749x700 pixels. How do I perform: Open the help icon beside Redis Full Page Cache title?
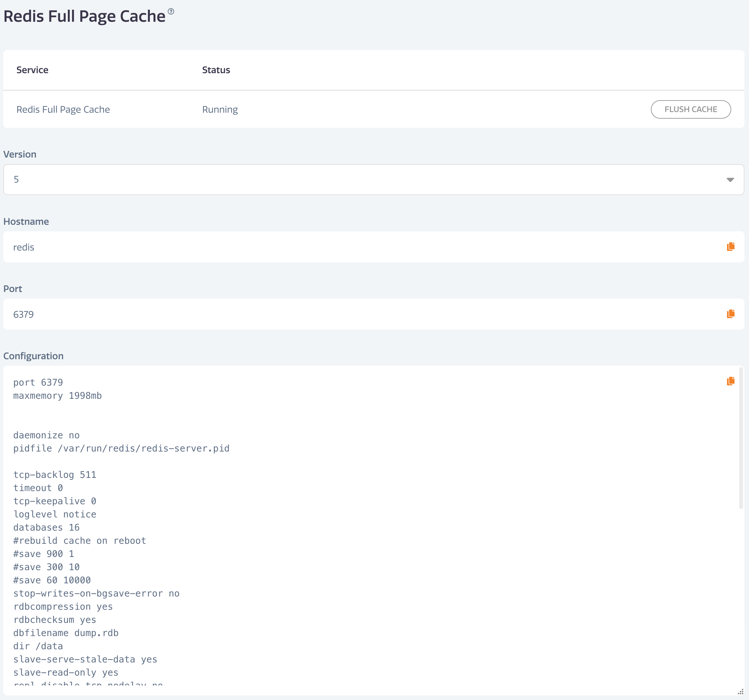(x=171, y=11)
